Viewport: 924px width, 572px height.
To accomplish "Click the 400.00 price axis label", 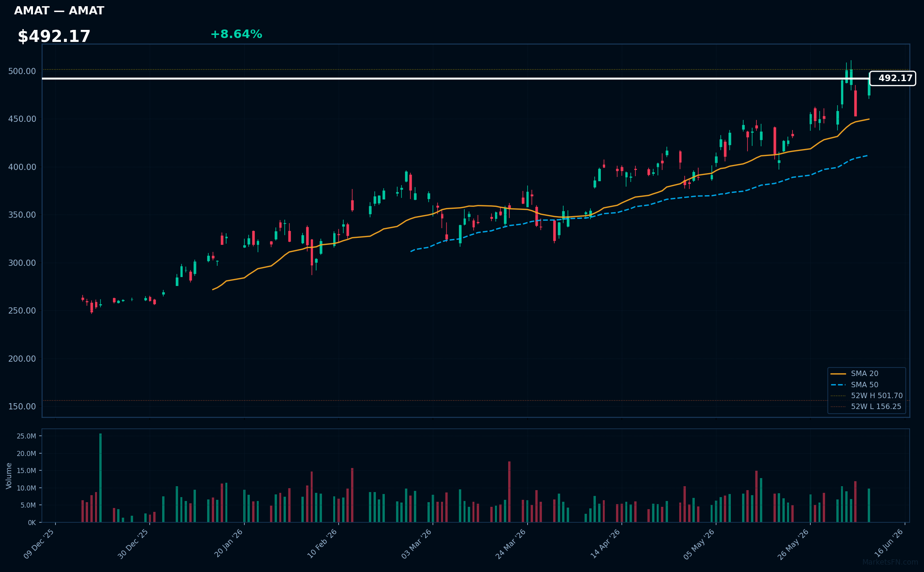I will [22, 167].
